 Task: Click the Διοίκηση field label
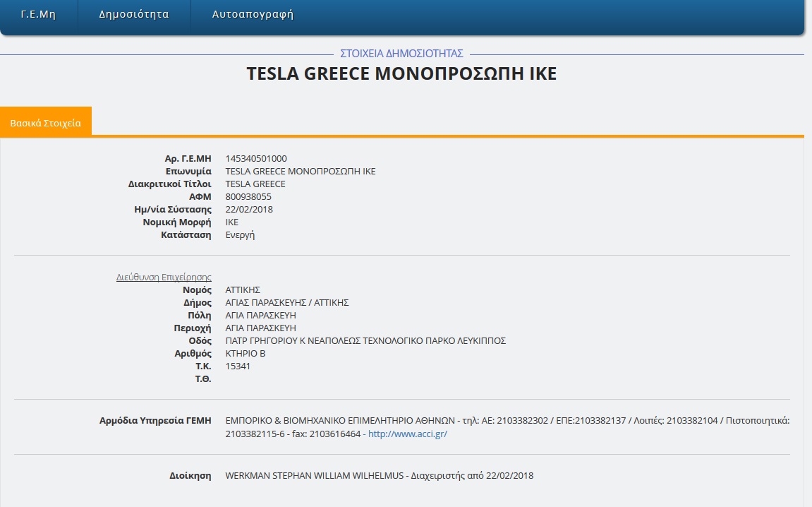click(190, 475)
